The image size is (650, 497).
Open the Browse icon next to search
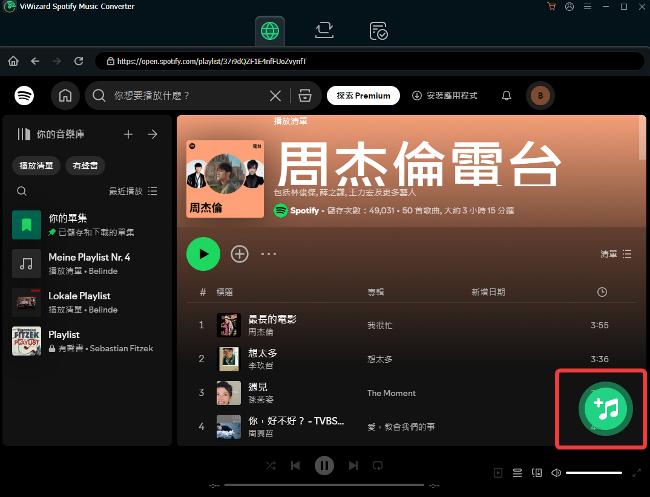(x=305, y=96)
